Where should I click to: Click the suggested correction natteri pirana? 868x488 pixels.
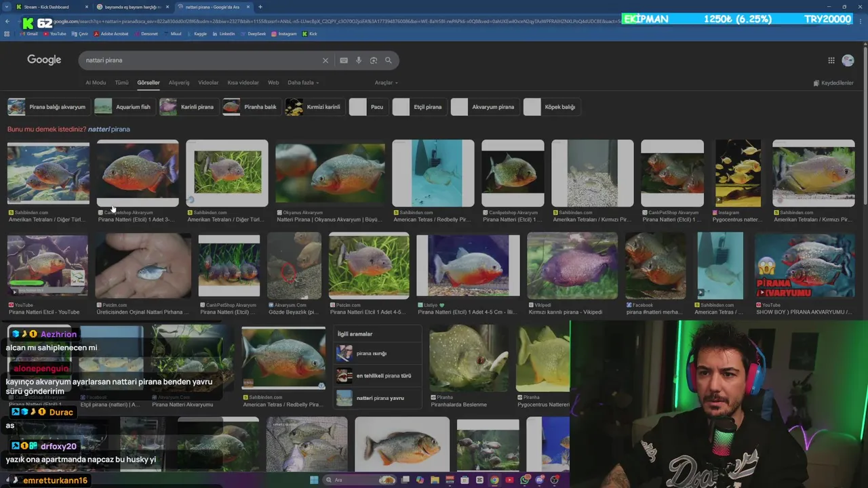108,129
